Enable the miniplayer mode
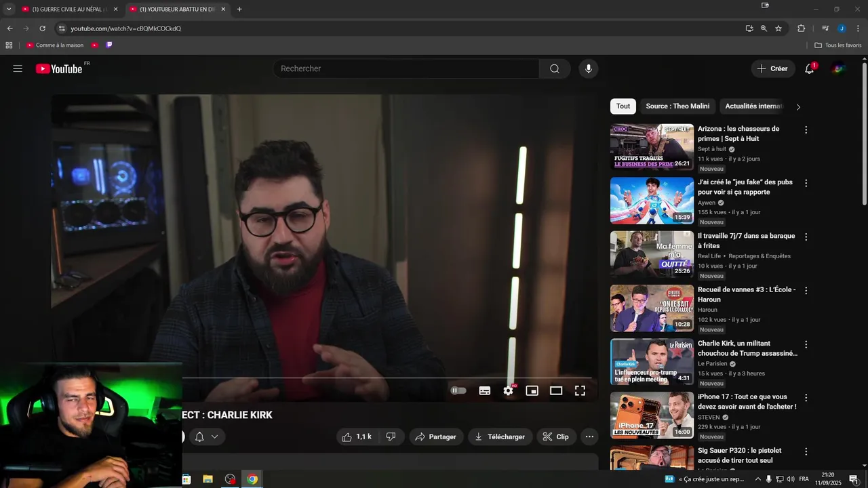Screen dimensions: 868x488 [532, 390]
